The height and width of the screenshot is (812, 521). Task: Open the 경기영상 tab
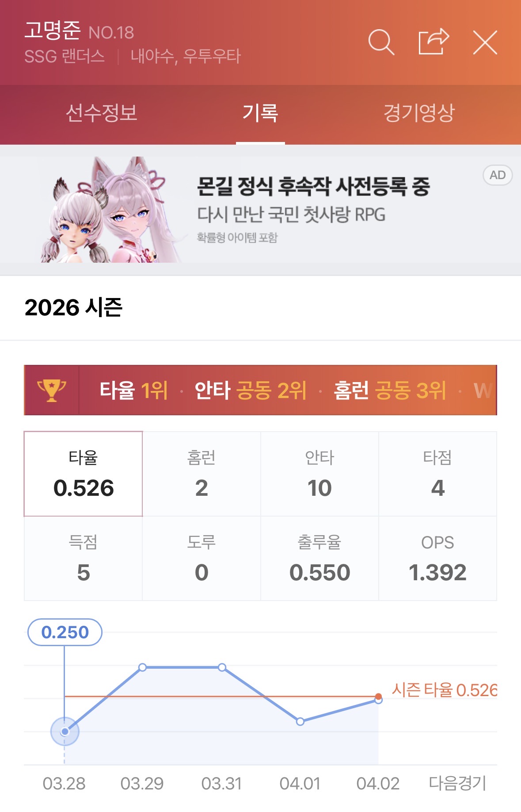pyautogui.click(x=418, y=113)
